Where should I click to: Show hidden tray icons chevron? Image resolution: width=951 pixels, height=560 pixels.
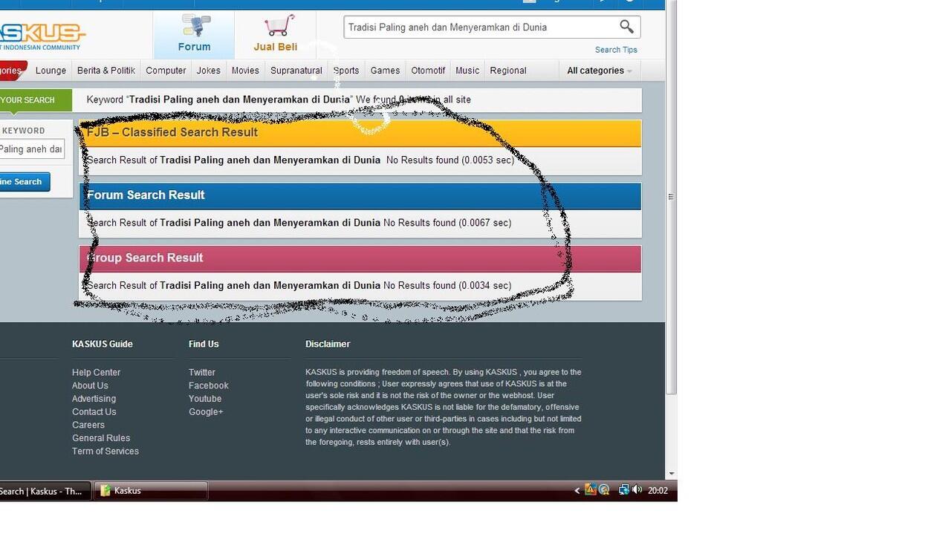point(577,490)
